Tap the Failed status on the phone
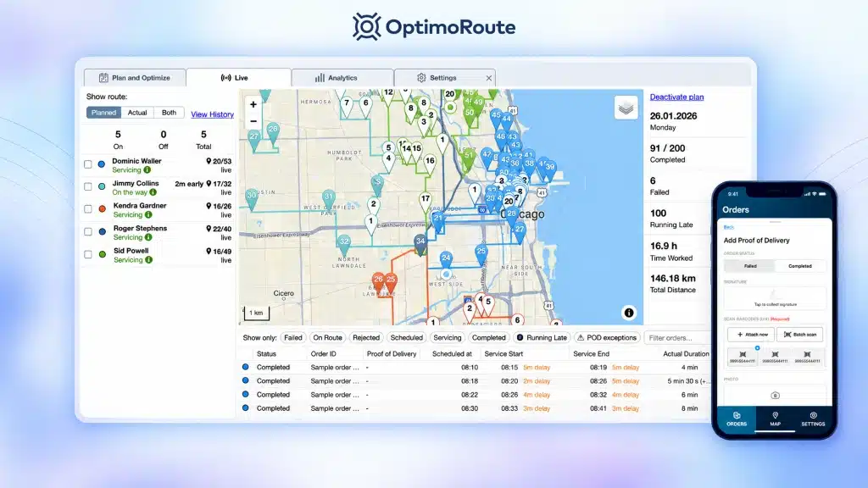The image size is (868, 488). point(749,266)
